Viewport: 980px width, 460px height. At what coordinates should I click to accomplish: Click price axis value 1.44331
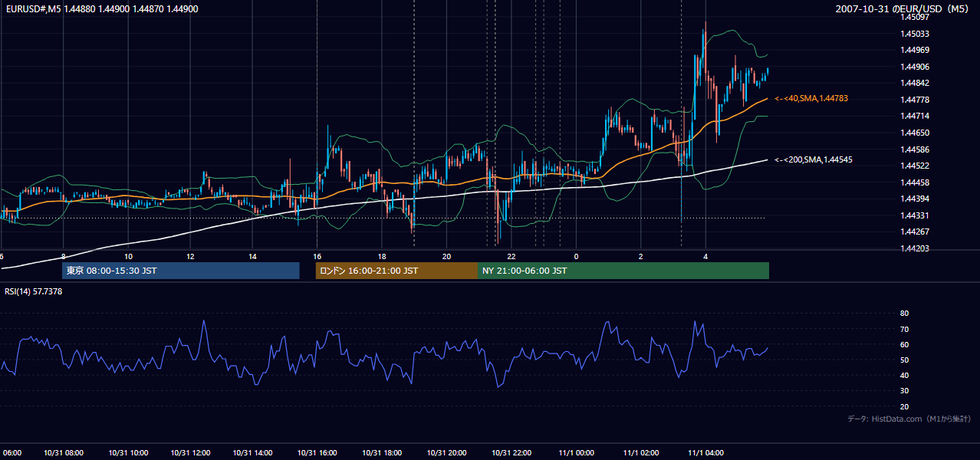(x=914, y=215)
